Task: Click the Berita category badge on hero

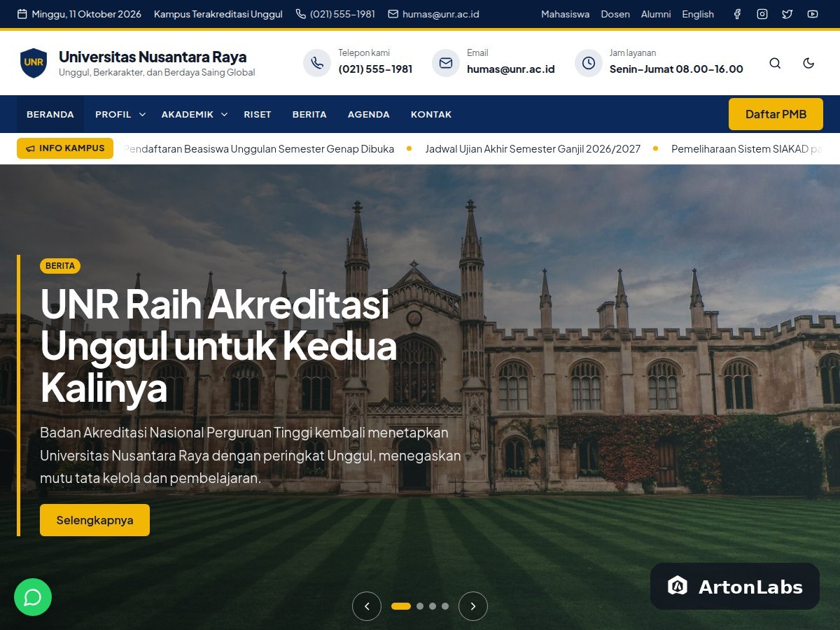Action: click(60, 266)
